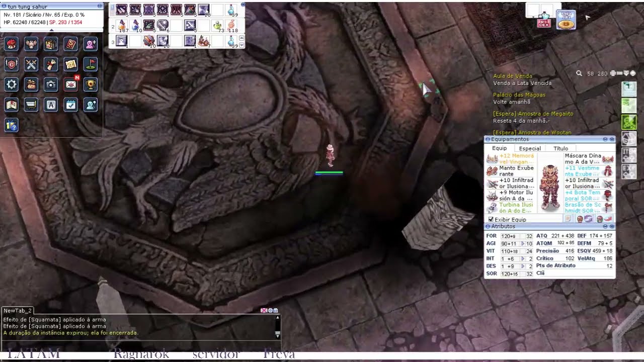
Task: Select the +4 Bota Temporal SOR slot
Action: point(589,195)
